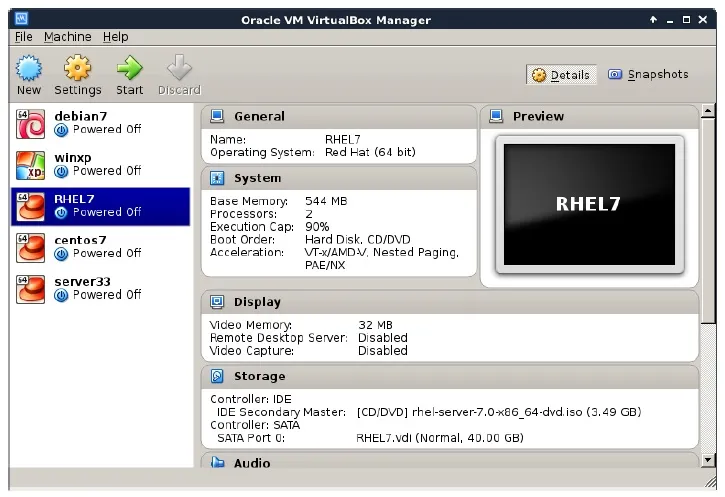The image size is (725, 497).
Task: Switch to the Details view
Action: pyautogui.click(x=561, y=74)
